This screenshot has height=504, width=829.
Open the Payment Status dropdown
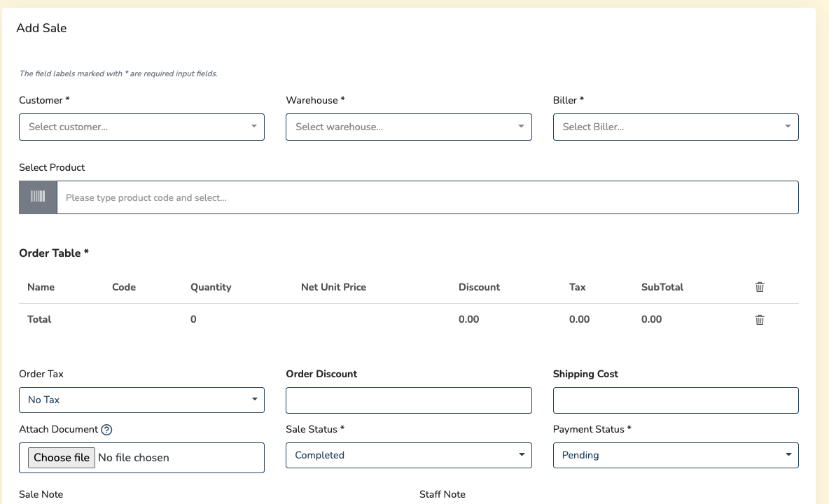(675, 455)
